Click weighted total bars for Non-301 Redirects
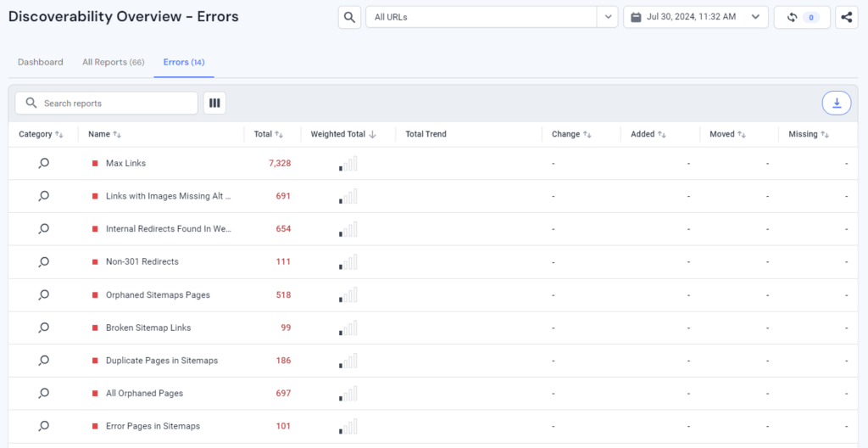868x448 pixels. coord(348,261)
